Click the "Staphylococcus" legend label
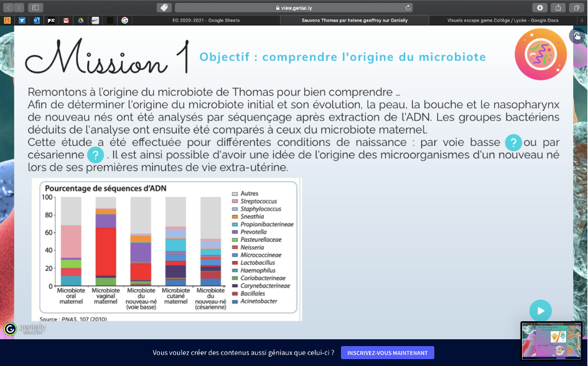588x366 pixels. click(261, 209)
